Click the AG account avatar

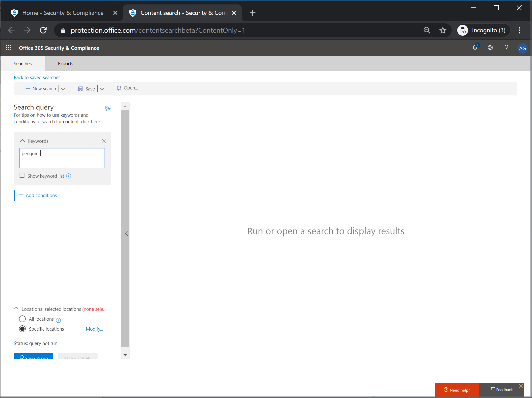pyautogui.click(x=522, y=48)
